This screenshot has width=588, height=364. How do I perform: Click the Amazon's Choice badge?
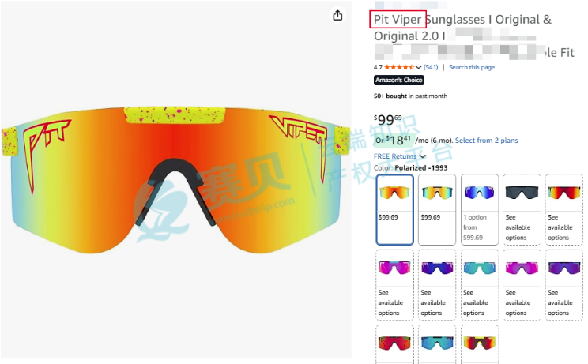click(x=399, y=80)
